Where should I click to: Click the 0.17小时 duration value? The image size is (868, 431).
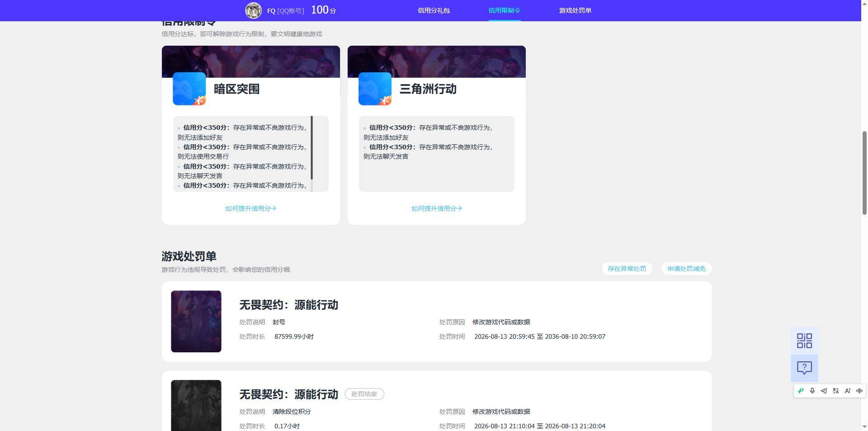[287, 426]
